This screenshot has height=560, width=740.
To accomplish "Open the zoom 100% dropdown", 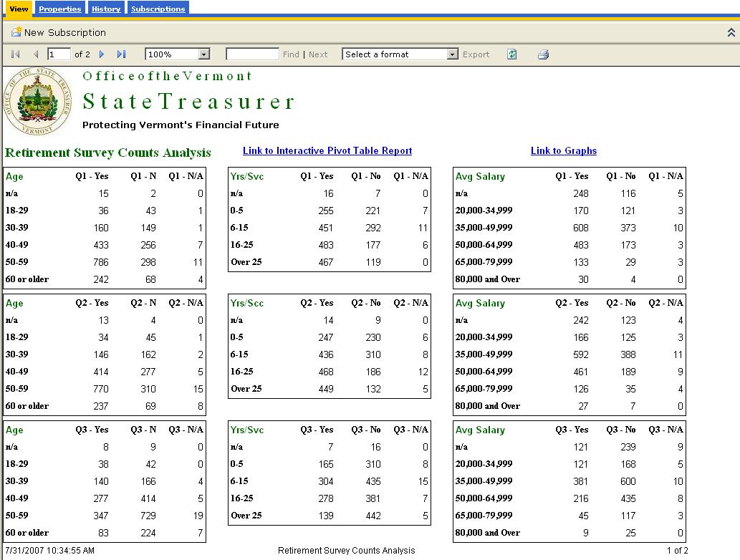I will [x=204, y=54].
